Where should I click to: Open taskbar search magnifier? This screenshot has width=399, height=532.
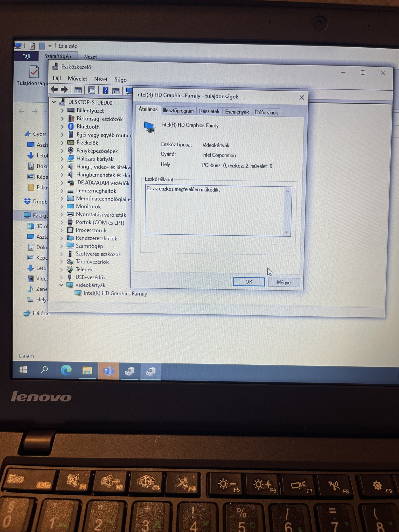click(x=44, y=370)
